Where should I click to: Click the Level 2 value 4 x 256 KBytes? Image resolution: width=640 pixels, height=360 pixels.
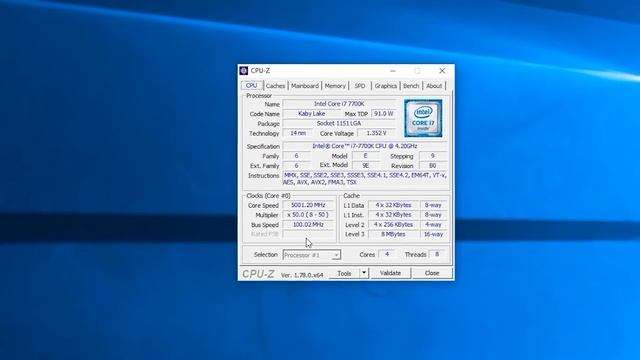pyautogui.click(x=393, y=224)
